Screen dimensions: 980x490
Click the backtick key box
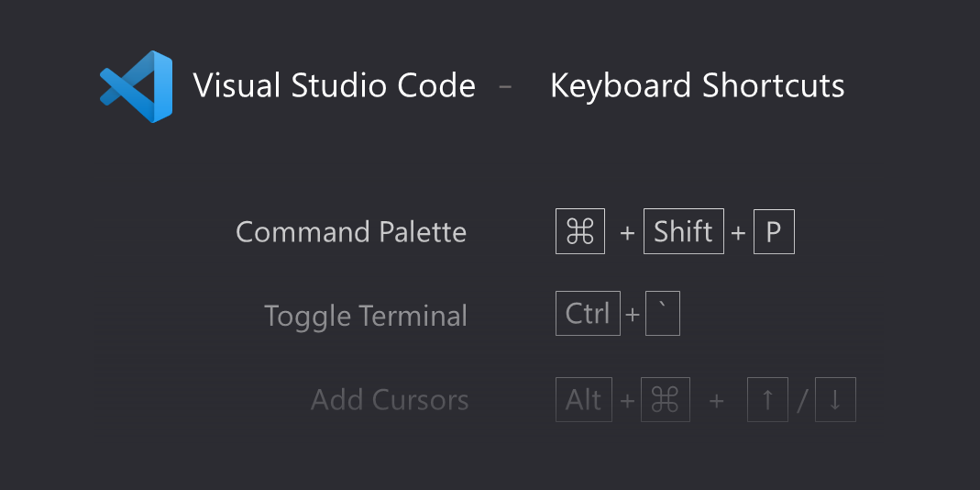(x=663, y=314)
